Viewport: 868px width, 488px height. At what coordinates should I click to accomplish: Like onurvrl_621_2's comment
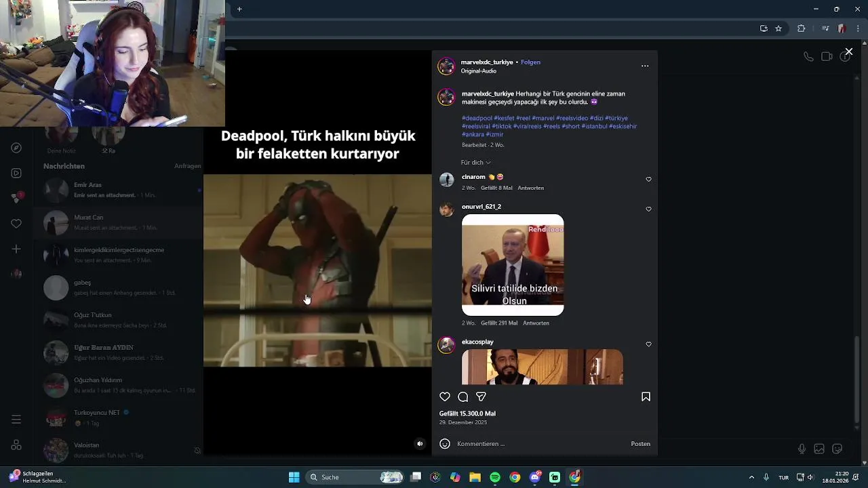click(648, 209)
